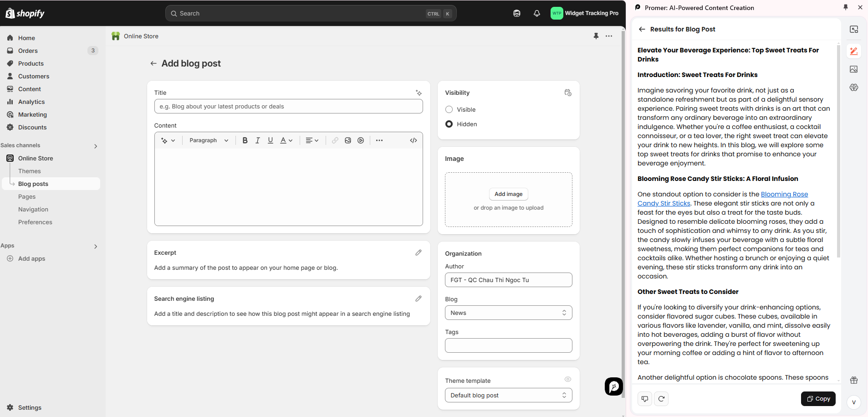Screen dimensions: 868x417
Task: Go back from Add blog post
Action: 153,63
